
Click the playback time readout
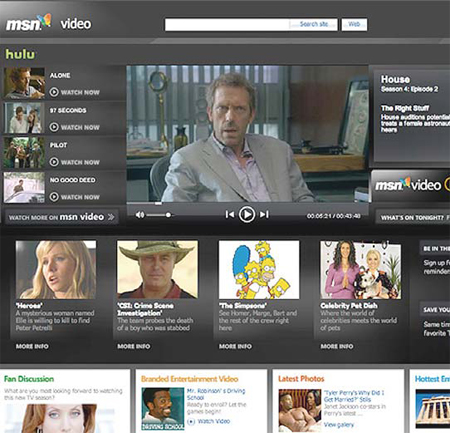333,216
